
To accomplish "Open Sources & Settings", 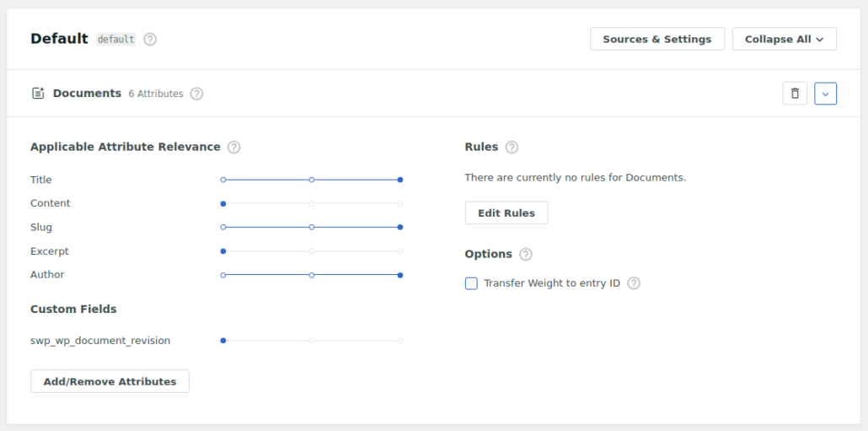I will coord(657,39).
